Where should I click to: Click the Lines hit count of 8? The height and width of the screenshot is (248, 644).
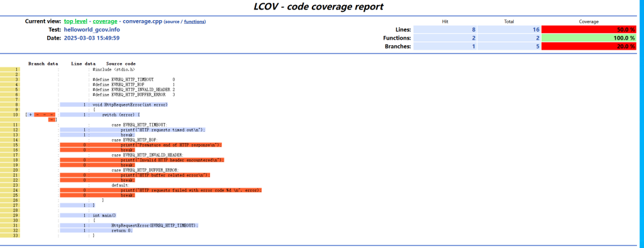[445, 30]
